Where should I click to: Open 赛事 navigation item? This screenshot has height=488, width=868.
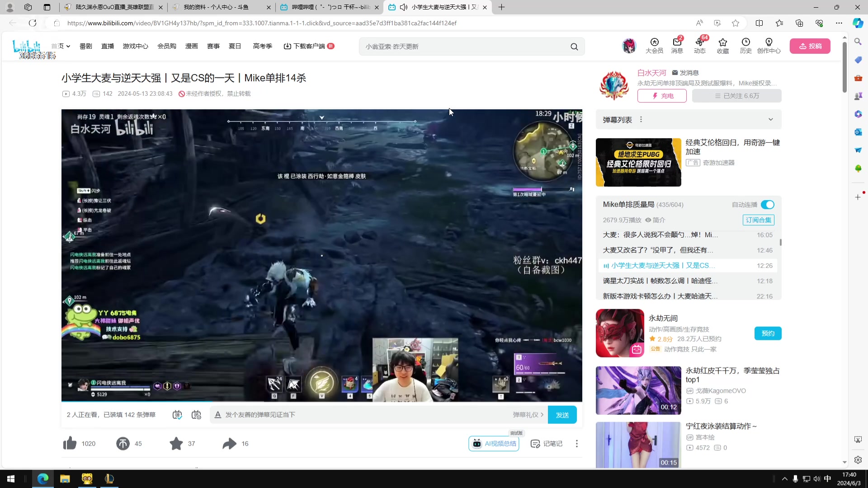pos(213,46)
